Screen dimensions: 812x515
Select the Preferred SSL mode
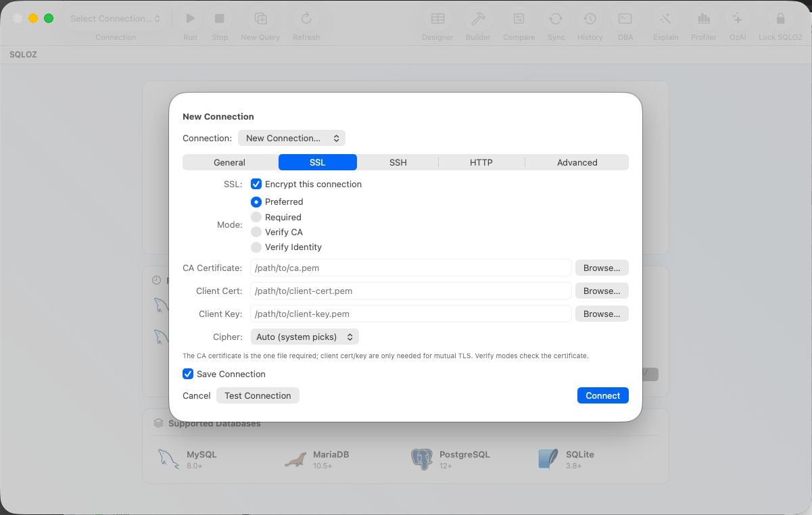(x=256, y=201)
